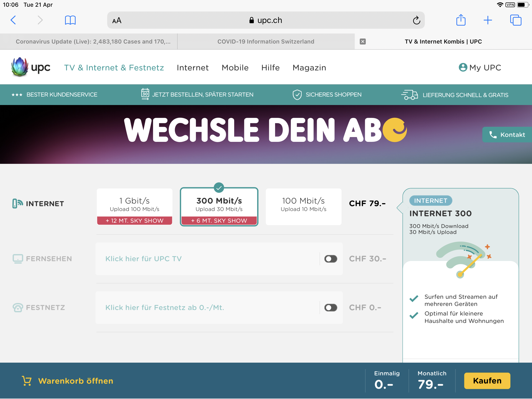This screenshot has width=532, height=399.
Task: Expand Warenkorb öffnen cart panel
Action: 67,381
